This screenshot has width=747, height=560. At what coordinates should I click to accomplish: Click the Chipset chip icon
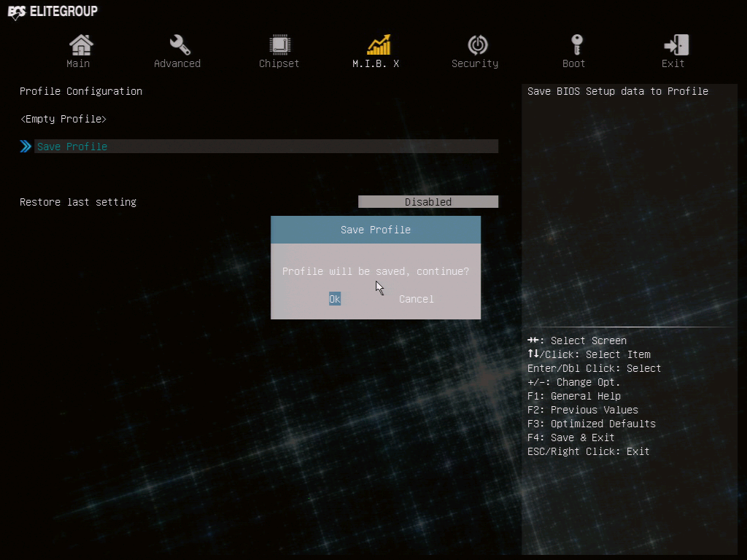tap(279, 45)
